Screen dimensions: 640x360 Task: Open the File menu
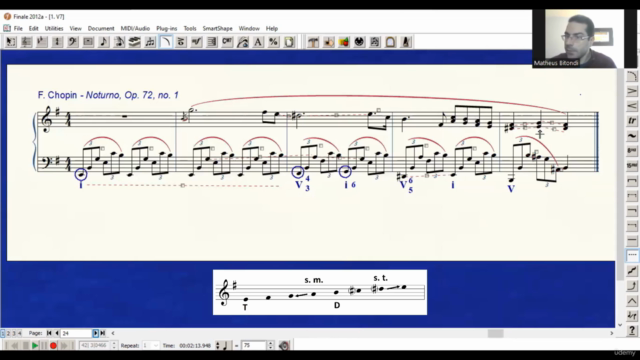click(18, 29)
